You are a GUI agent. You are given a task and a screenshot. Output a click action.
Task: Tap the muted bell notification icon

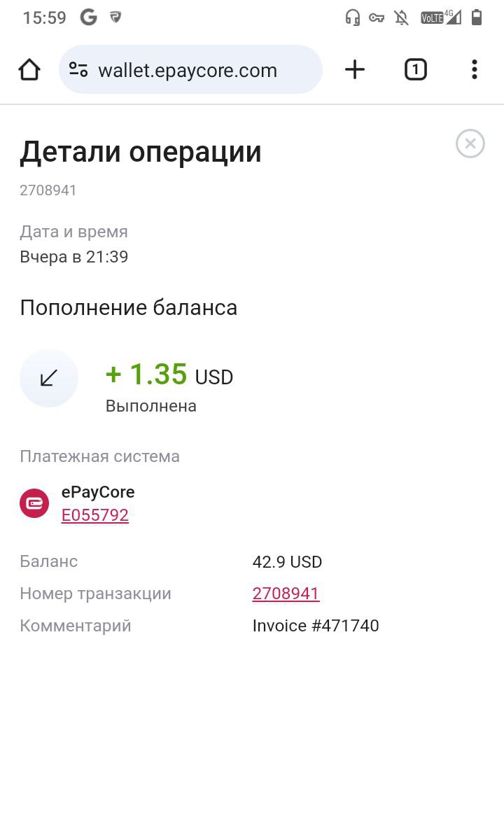click(x=401, y=17)
